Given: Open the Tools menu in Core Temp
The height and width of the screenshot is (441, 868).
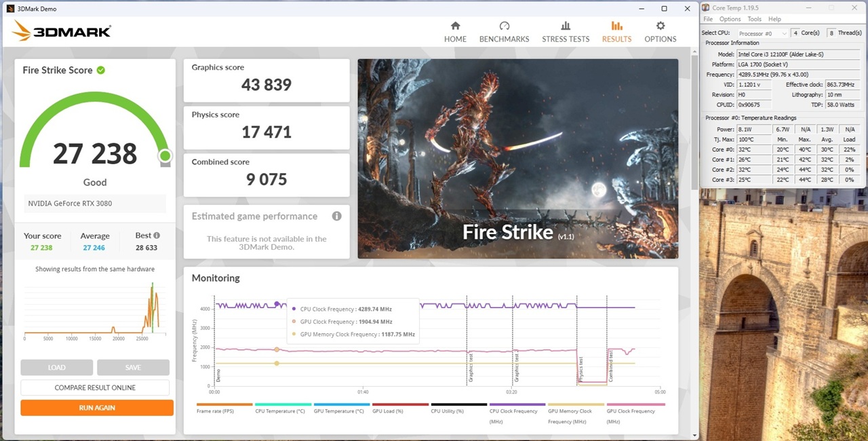Looking at the screenshot, I should [x=754, y=19].
